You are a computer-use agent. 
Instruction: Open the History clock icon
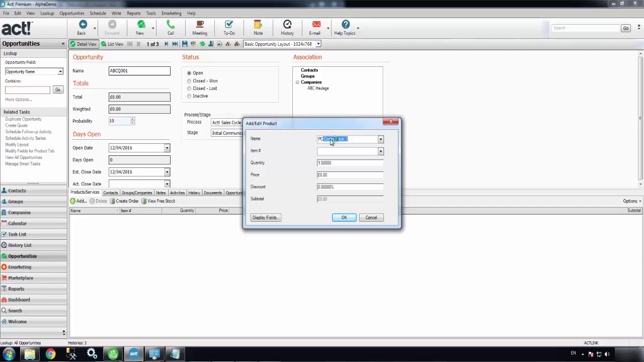[287, 25]
